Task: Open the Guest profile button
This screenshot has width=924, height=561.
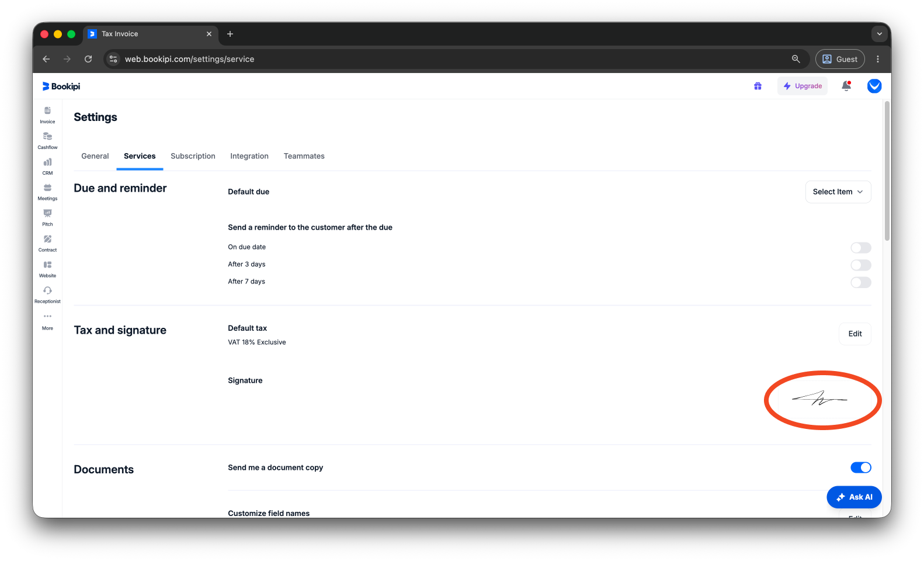Action: pos(840,59)
